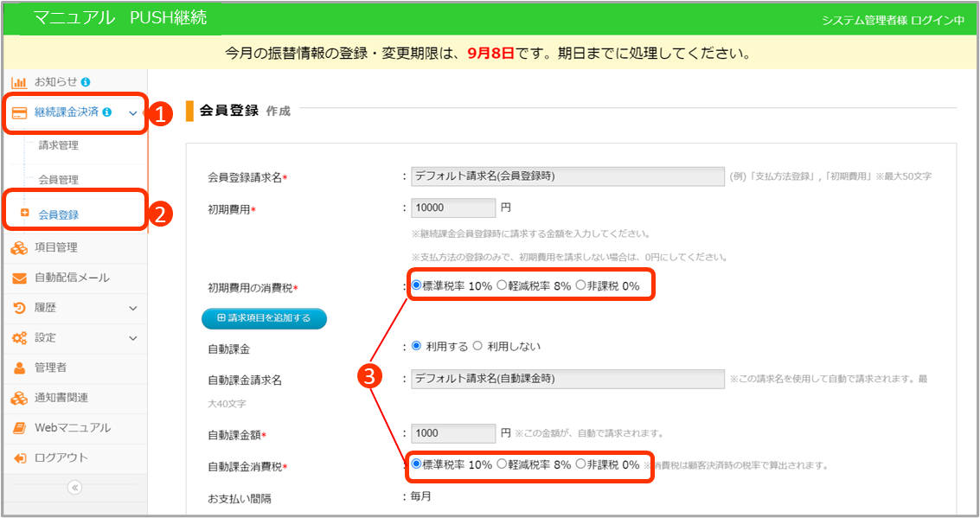Select 軽減税率 8% for 初期費用の消費税
Screen dimensions: 980x518
[x=502, y=286]
